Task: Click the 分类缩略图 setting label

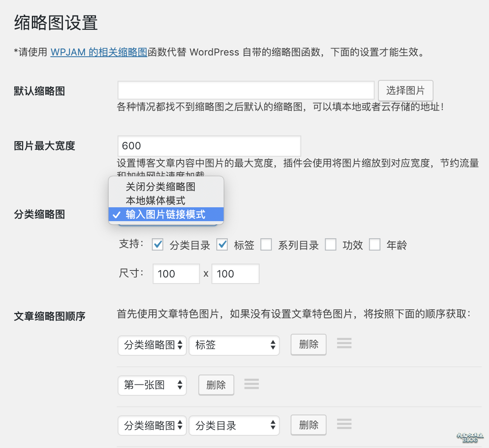Action: [x=40, y=215]
